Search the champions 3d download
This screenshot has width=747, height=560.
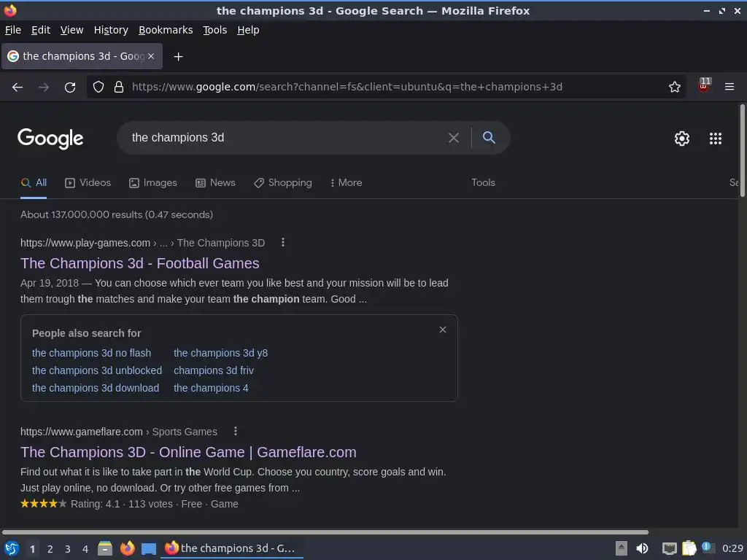(x=96, y=388)
